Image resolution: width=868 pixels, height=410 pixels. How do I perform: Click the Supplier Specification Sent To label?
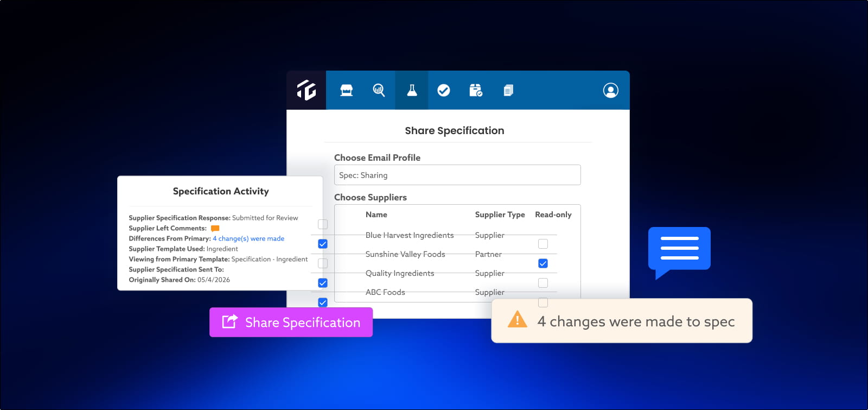pyautogui.click(x=176, y=269)
